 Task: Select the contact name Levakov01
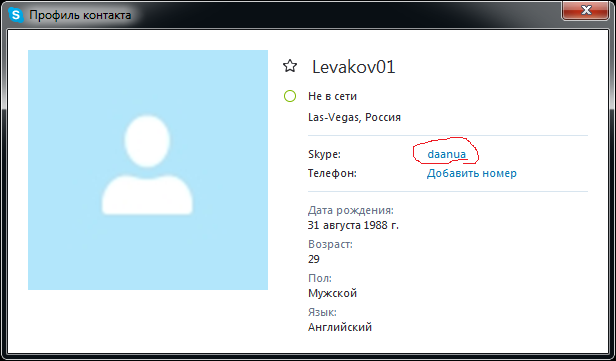pyautogui.click(x=354, y=67)
